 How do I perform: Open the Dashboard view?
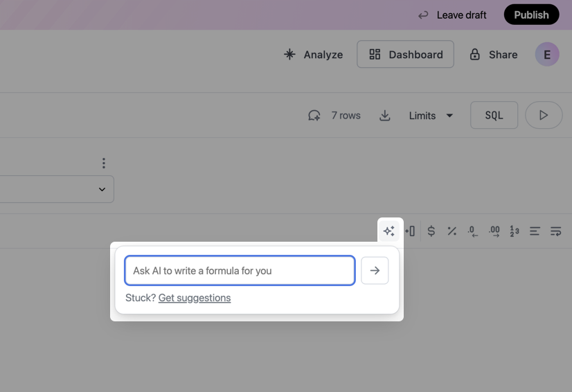[x=405, y=55]
